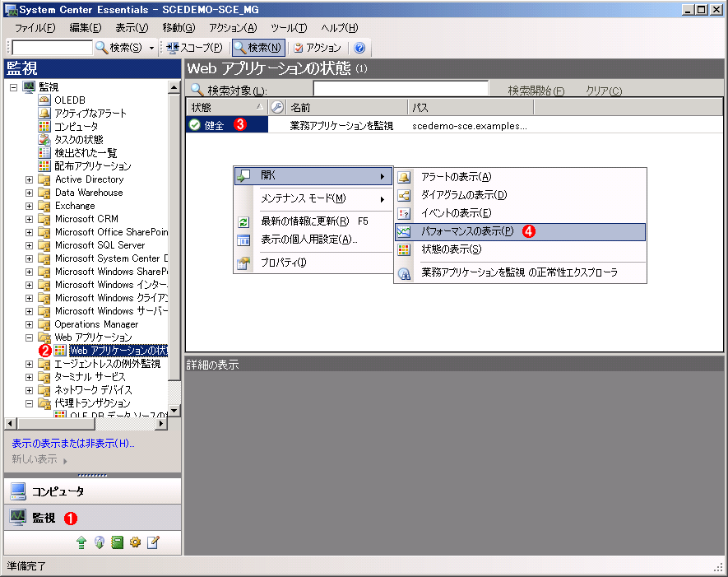Screen dimensions: 728x577
Task: Open 表示の個人用設定(A)... from context menu
Action: tap(313, 240)
